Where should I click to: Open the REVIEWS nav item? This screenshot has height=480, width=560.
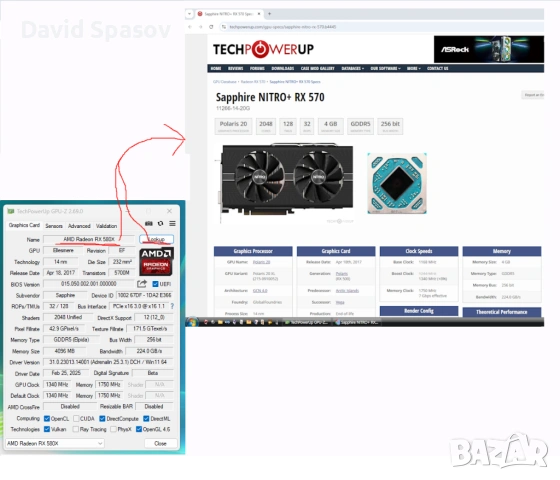click(x=235, y=68)
